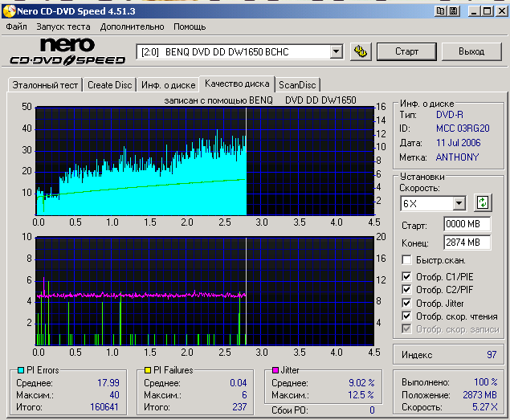Click the yellow drive options icon
This screenshot has height=420, width=510.
361,51
